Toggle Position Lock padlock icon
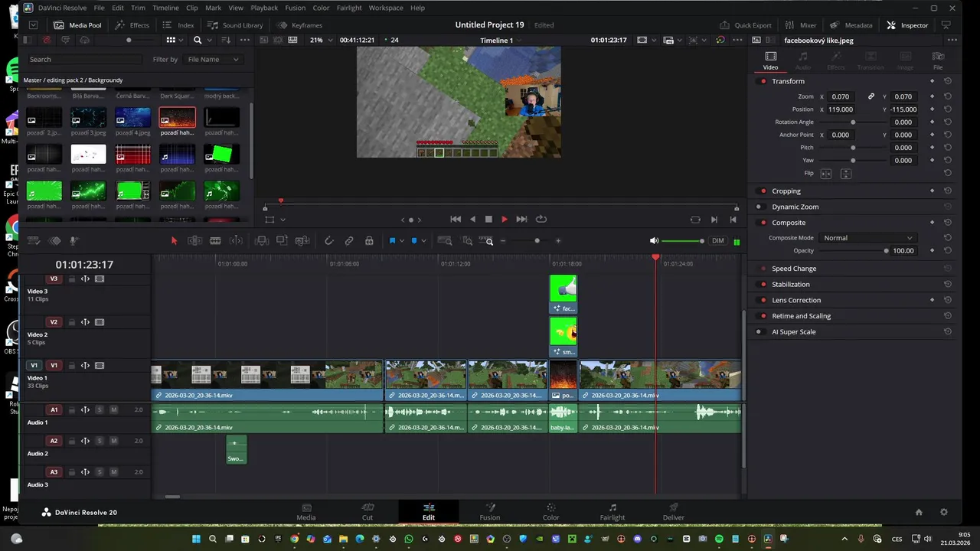 (x=369, y=241)
